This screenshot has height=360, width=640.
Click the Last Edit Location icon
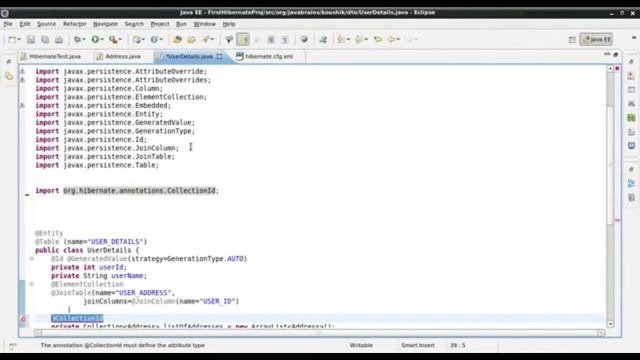(378, 40)
